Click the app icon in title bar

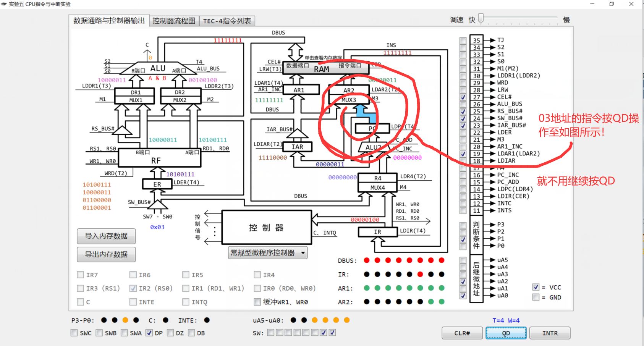4,4
